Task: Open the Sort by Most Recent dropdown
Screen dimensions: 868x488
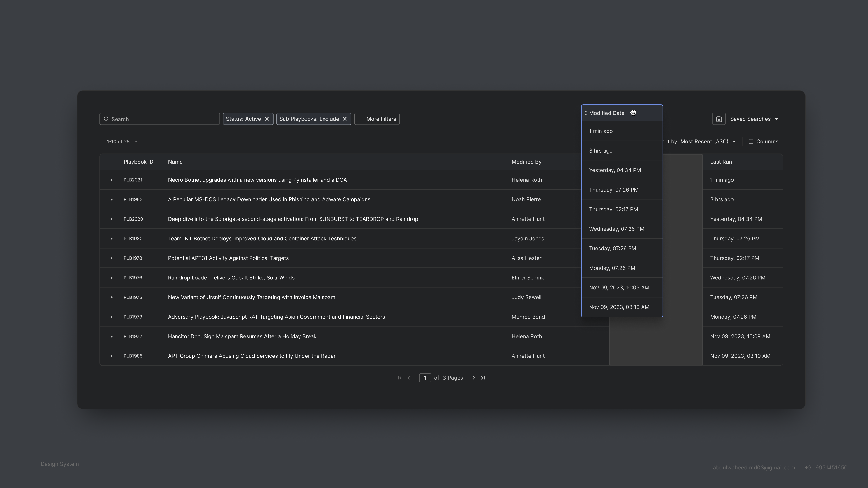Action: 699,141
